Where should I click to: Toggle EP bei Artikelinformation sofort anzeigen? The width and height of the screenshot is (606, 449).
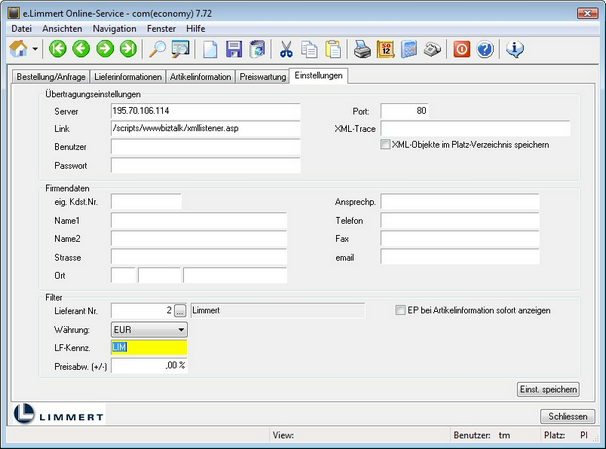(x=401, y=310)
